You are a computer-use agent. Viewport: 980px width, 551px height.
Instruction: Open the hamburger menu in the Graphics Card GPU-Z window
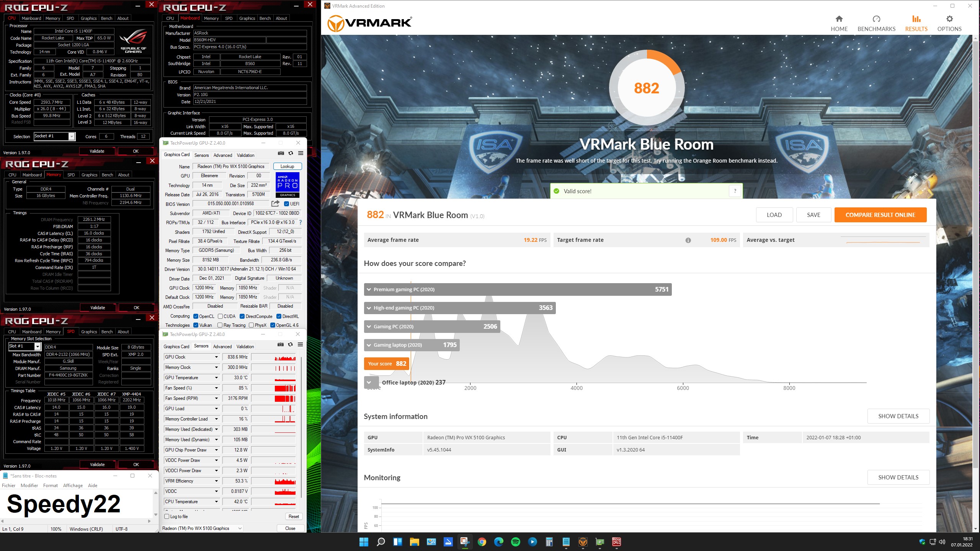301,153
